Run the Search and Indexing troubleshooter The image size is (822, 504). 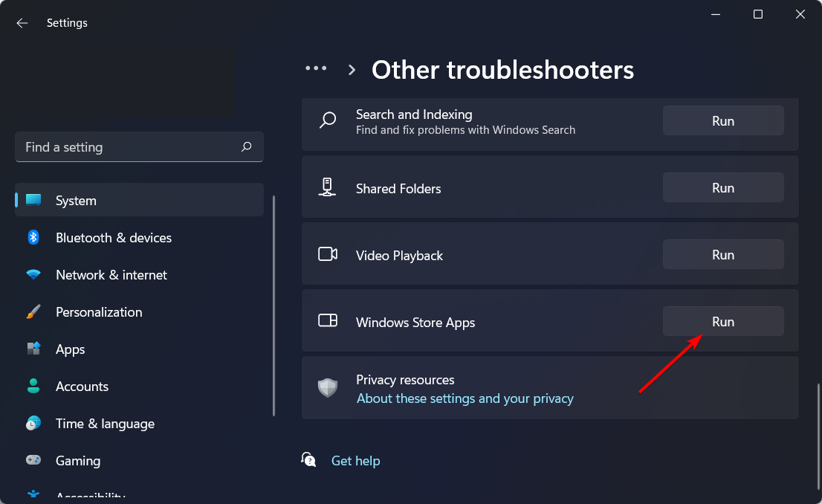click(723, 120)
